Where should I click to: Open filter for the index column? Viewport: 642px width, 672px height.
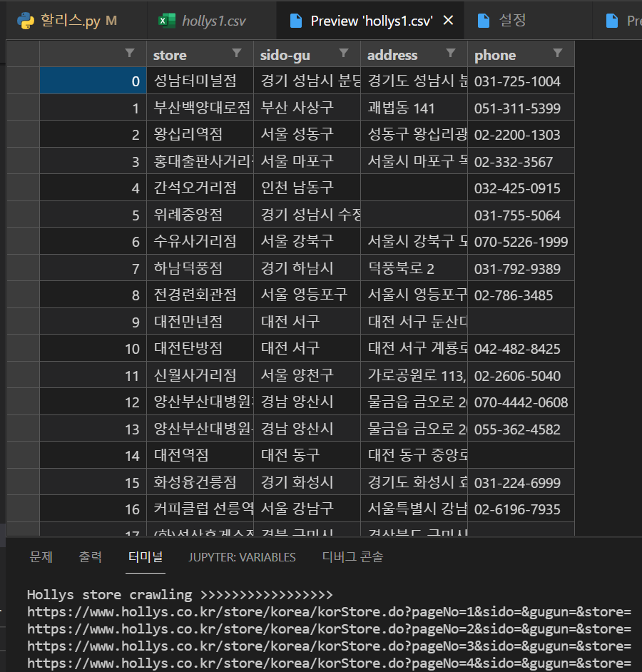130,53
